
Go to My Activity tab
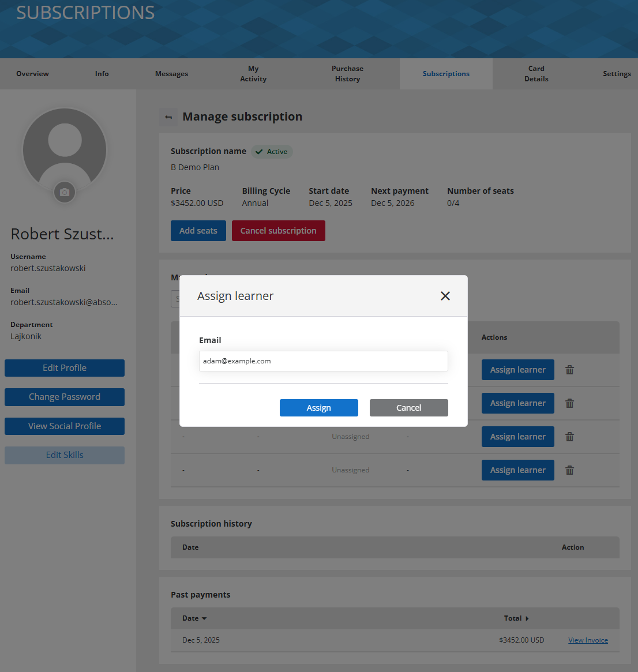[253, 74]
